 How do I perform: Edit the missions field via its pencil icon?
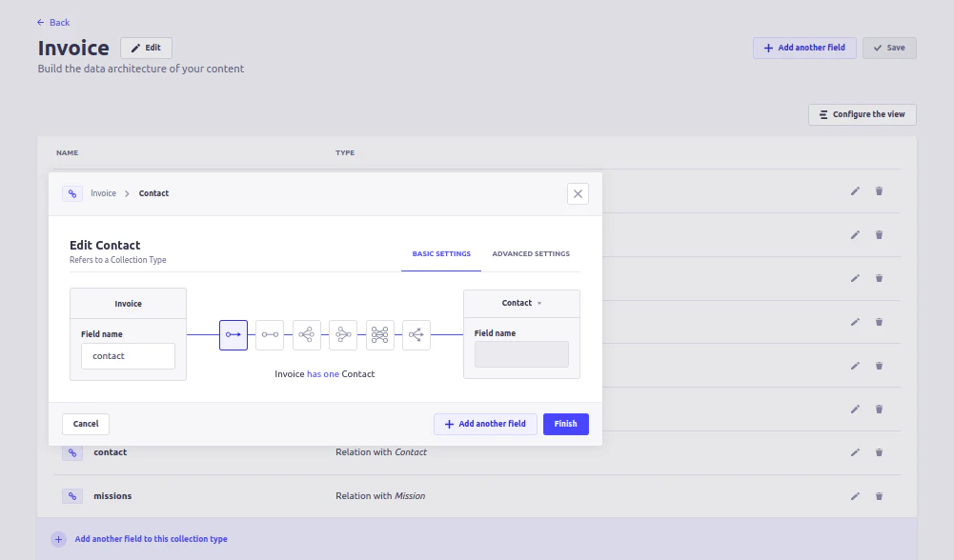855,495
